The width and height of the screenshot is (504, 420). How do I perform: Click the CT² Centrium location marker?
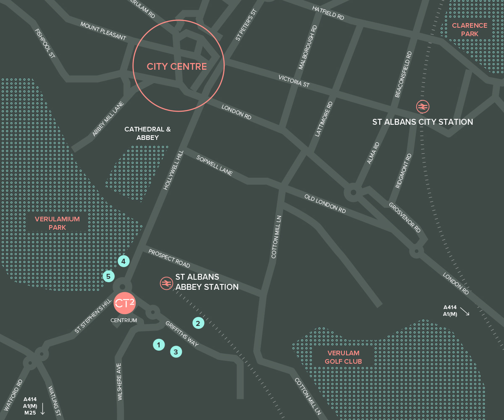tap(125, 303)
